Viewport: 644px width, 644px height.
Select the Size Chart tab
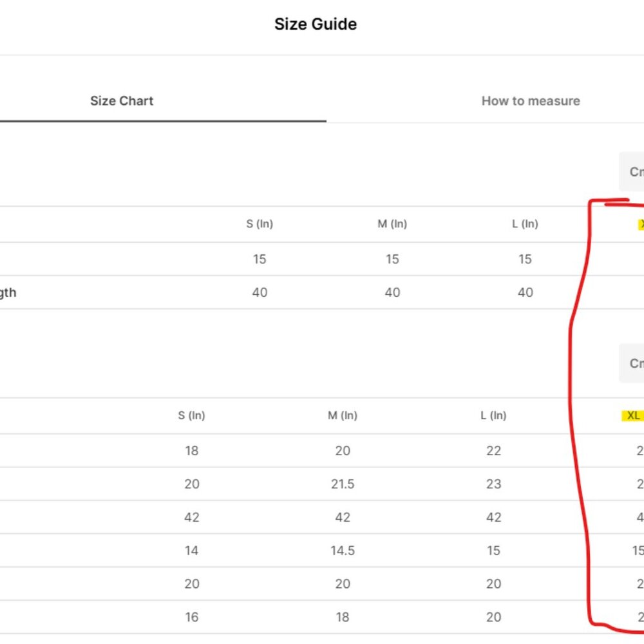pos(122,101)
